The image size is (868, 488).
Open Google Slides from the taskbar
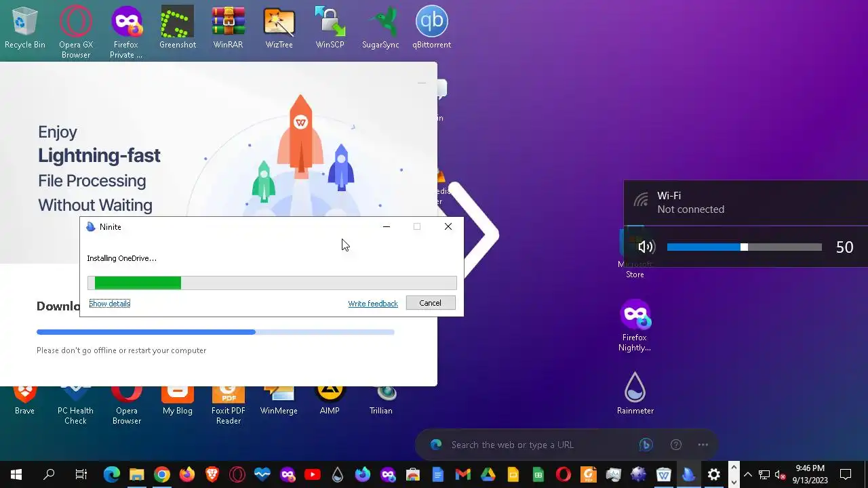click(x=513, y=474)
